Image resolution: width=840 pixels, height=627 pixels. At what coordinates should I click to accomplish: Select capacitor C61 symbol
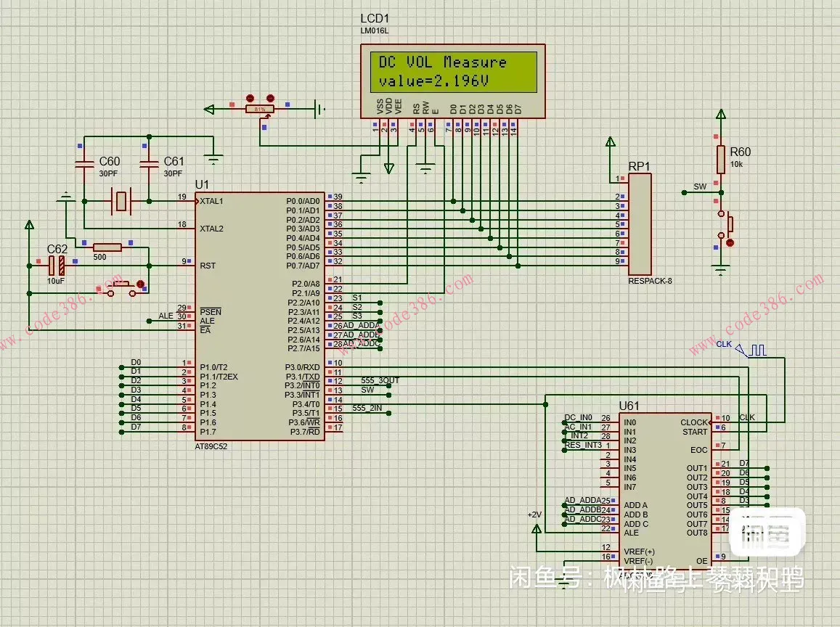coord(149,165)
